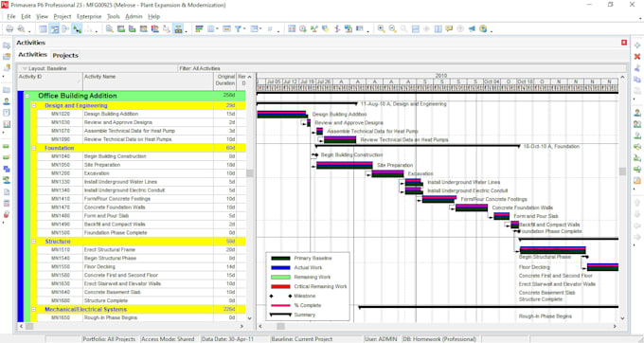
Task: Click the activity table vertical scrollbar thumb
Action: click(249, 173)
